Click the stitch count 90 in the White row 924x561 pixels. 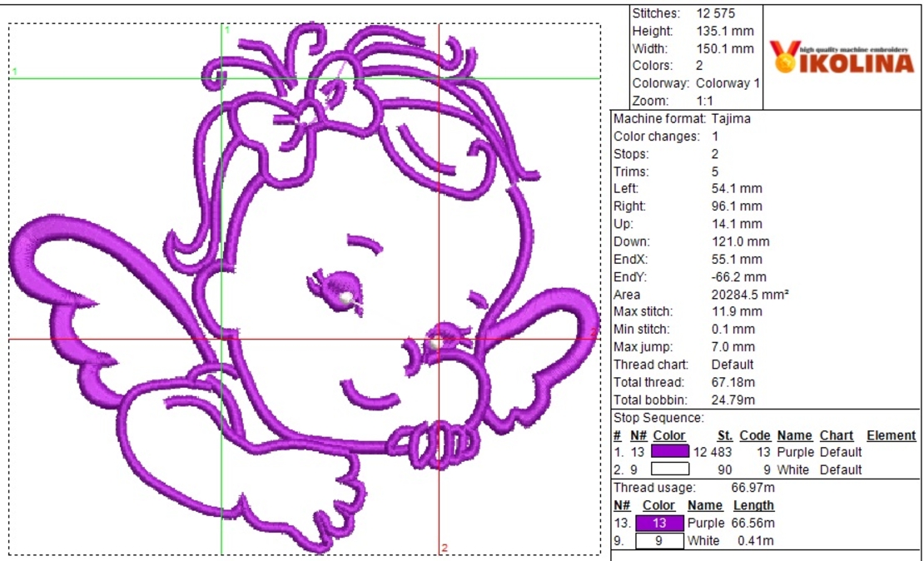pyautogui.click(x=725, y=469)
